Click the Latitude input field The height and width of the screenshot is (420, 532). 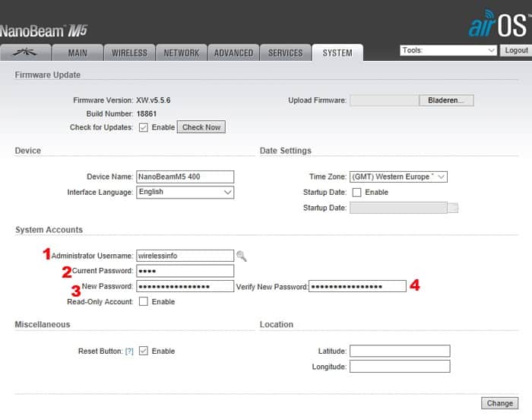tap(400, 351)
